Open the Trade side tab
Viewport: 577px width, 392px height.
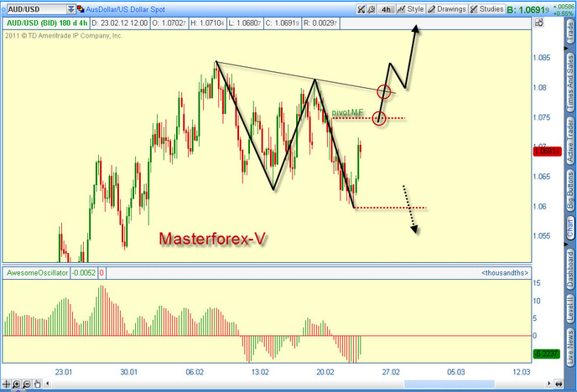[x=570, y=32]
